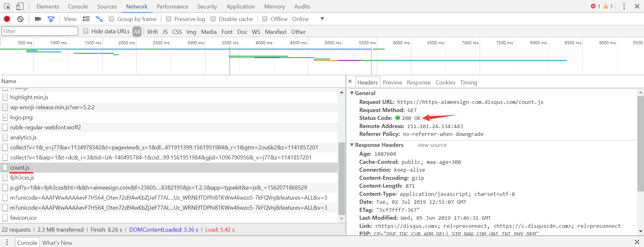This screenshot has height=247, width=644.
Task: Switch to the Timing tab
Action: [468, 83]
